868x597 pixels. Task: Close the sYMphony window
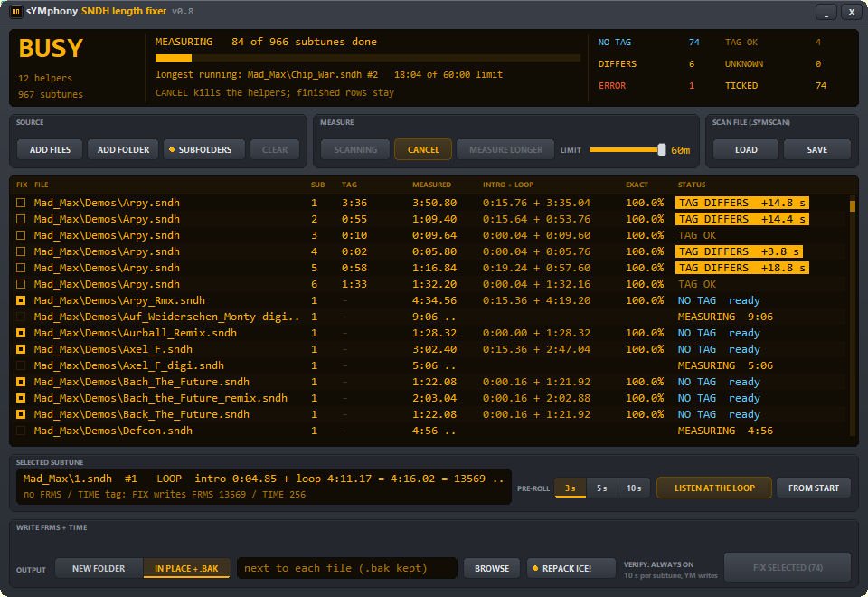[852, 12]
